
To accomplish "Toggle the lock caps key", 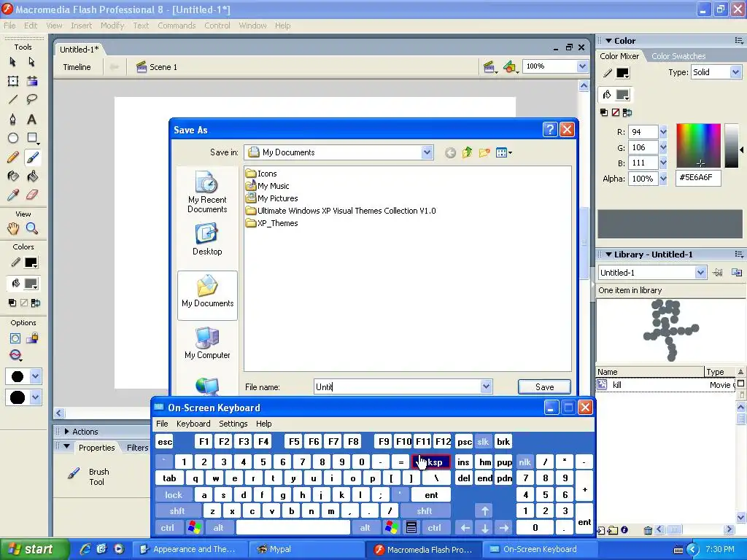I will tap(174, 495).
